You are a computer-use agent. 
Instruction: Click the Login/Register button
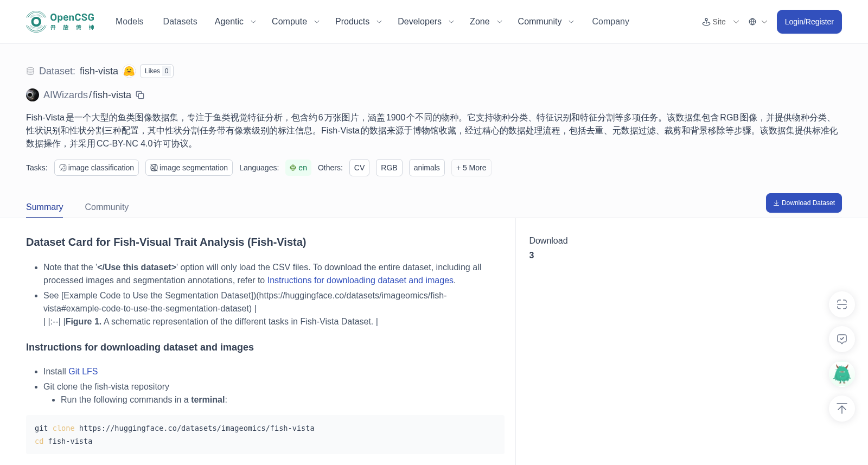(809, 22)
